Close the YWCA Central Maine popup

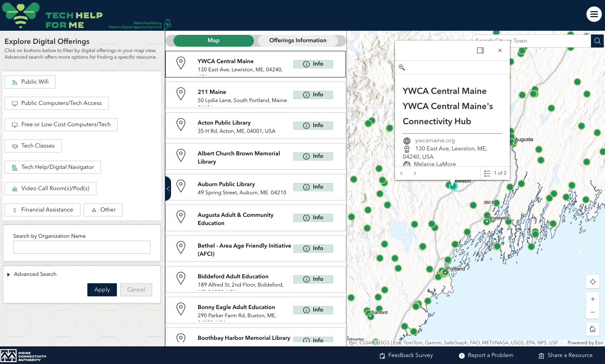pyautogui.click(x=500, y=50)
